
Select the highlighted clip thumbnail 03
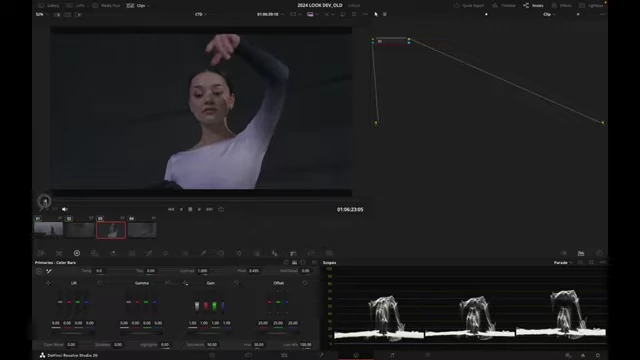(111, 230)
